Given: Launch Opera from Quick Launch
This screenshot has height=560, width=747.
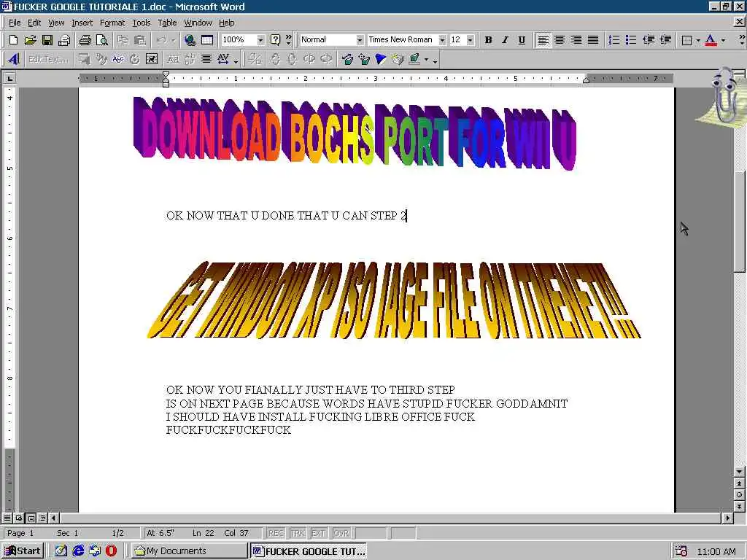Looking at the screenshot, I should click(112, 551).
